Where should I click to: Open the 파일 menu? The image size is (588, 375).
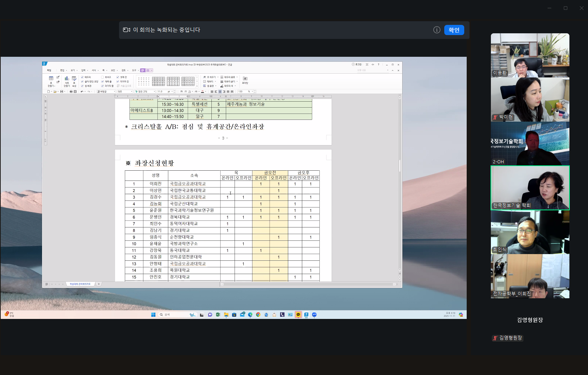pyautogui.click(x=49, y=70)
